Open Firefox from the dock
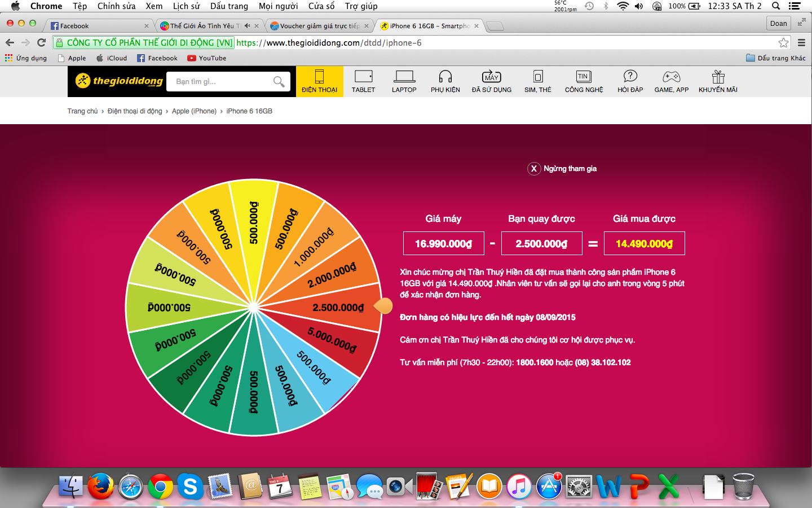812x508 pixels. [100, 486]
